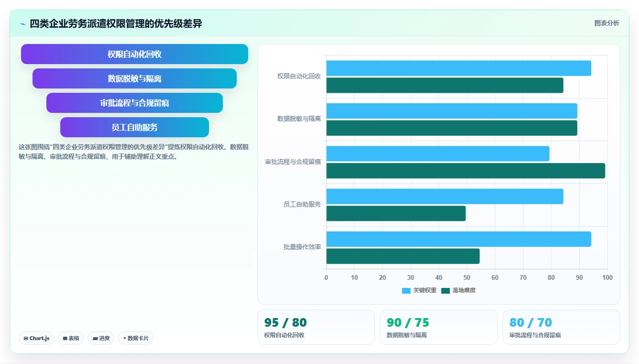
Task: Select the 数据脱敏与隔离 funnel bar
Action: (x=134, y=78)
